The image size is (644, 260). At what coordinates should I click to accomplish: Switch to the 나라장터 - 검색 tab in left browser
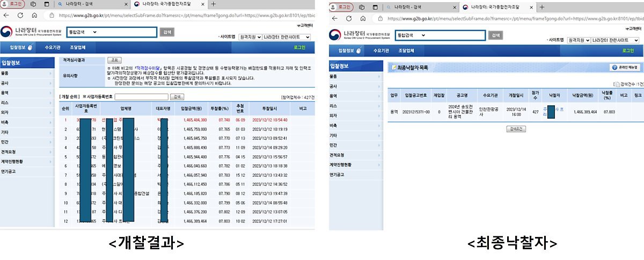coord(92,4)
